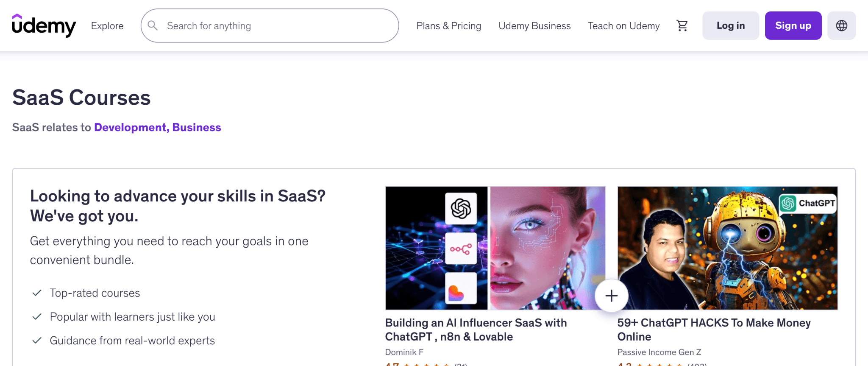Viewport: 868px width, 366px height.
Task: Open the Explore menu
Action: coord(107,26)
